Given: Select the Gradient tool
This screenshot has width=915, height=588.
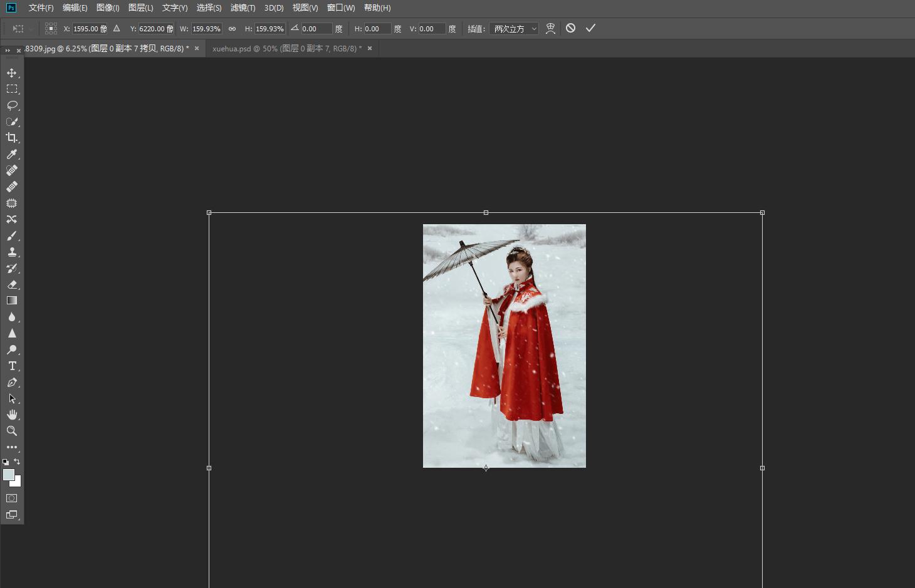Looking at the screenshot, I should pyautogui.click(x=12, y=301).
